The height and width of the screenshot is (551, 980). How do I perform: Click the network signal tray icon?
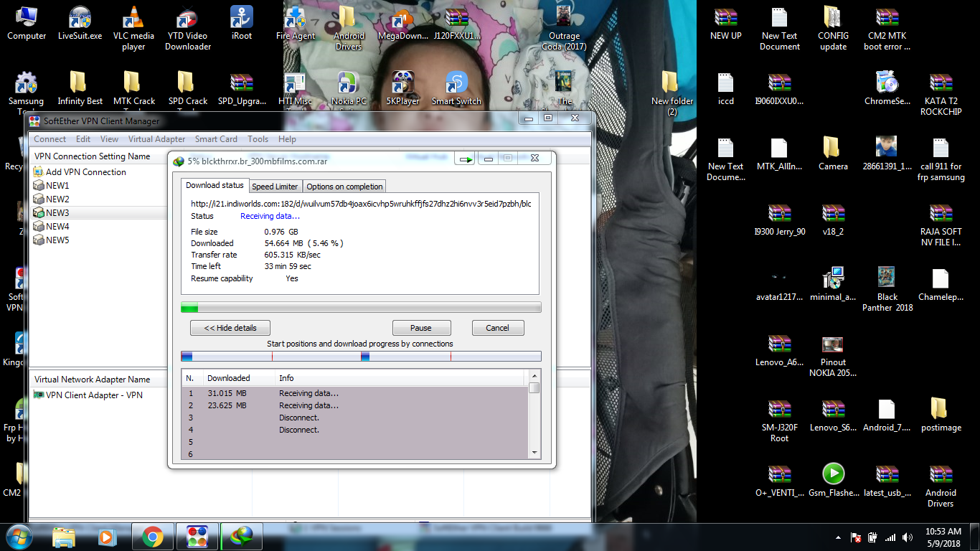tap(890, 537)
